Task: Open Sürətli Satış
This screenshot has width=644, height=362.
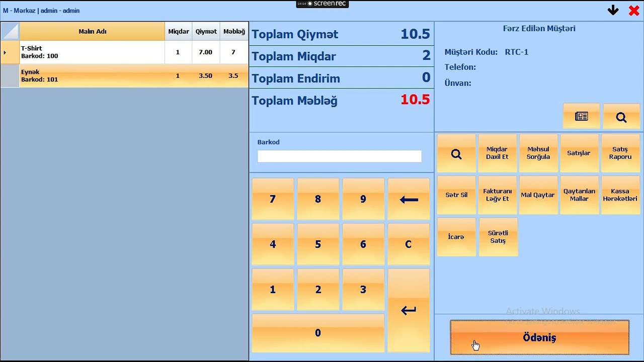Action: point(498,237)
